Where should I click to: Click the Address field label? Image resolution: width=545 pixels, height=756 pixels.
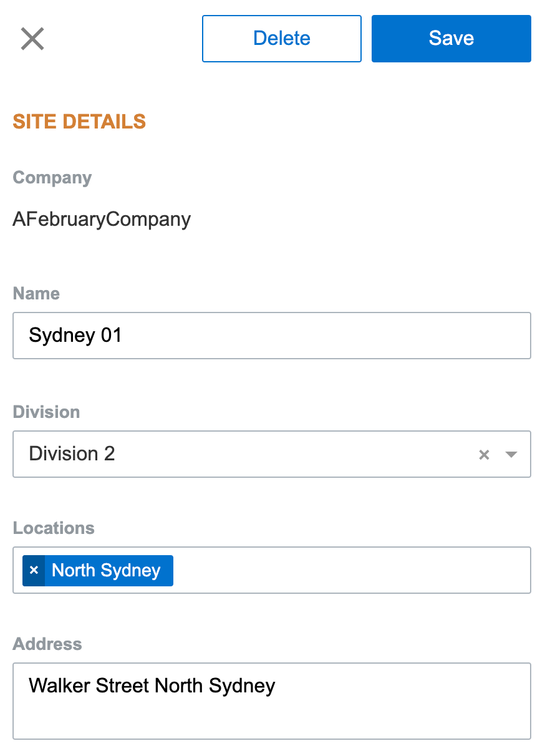47,644
